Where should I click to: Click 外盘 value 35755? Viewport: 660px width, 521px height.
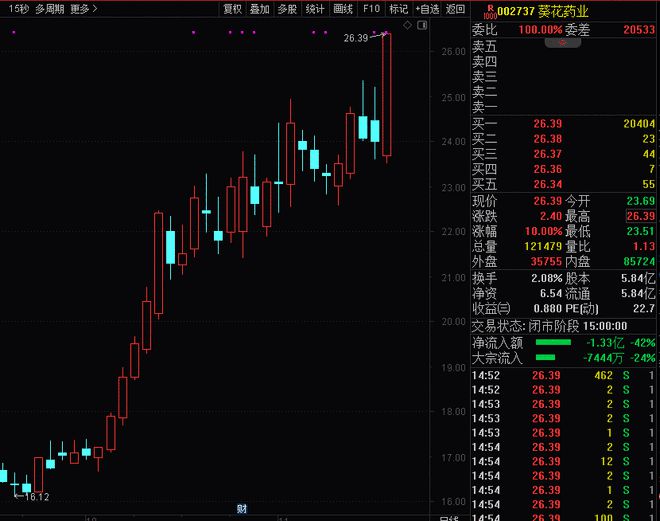coord(546,261)
